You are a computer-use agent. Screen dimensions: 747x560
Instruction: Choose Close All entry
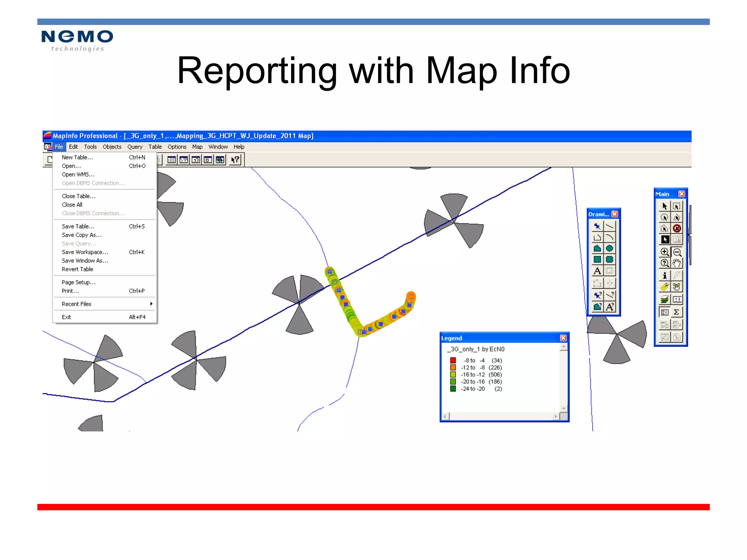click(x=105, y=205)
